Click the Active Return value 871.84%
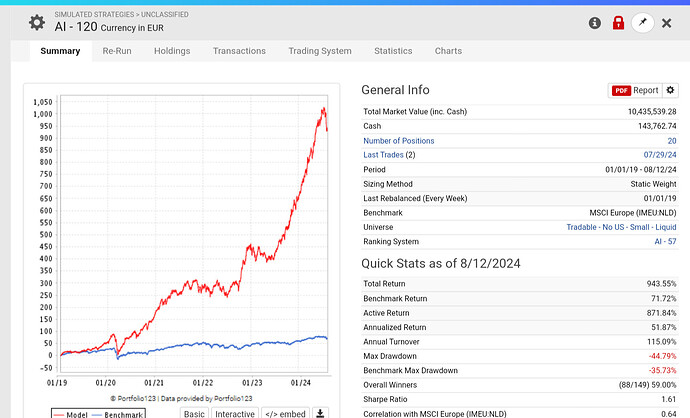Viewport: 690px width, 418px height. coord(661,313)
